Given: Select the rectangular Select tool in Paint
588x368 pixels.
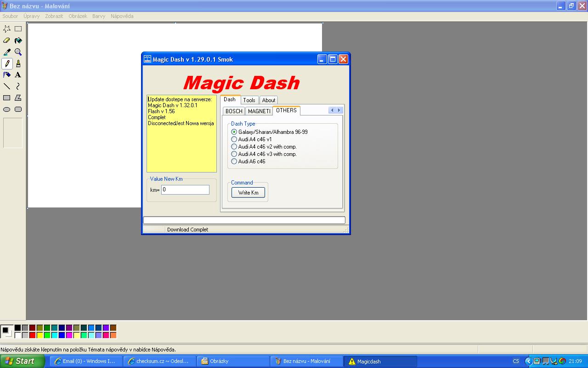Looking at the screenshot, I should point(18,29).
